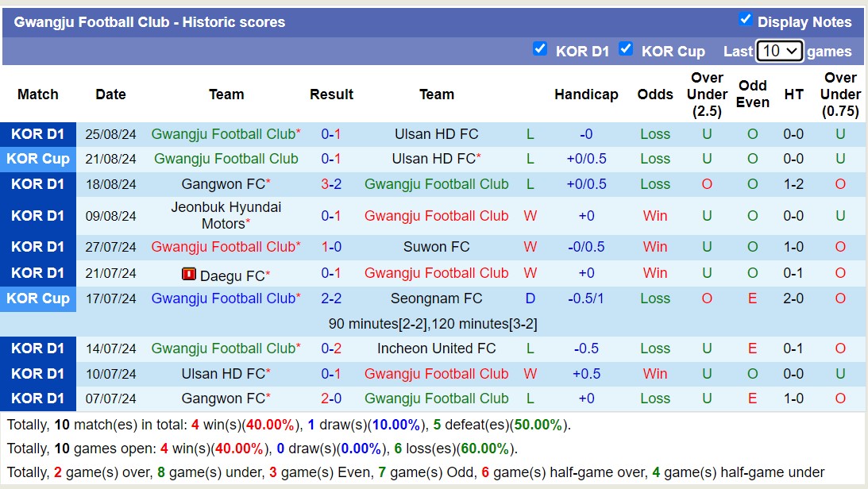Select the Suwon FC team name
868x489 pixels.
[x=436, y=247]
